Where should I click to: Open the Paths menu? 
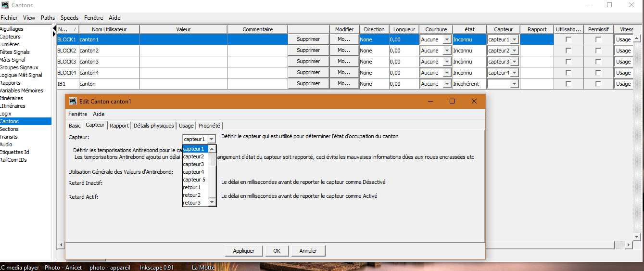48,18
